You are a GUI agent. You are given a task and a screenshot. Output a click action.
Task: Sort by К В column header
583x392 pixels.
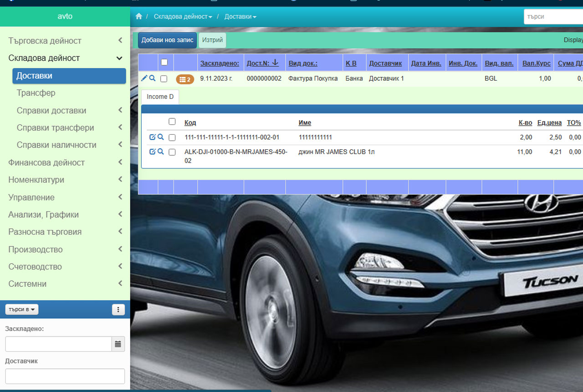(x=351, y=63)
